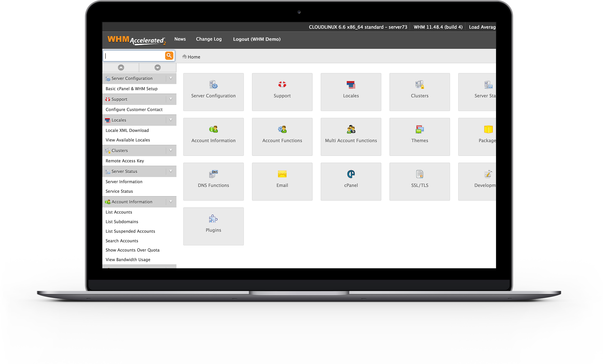Screen dimensions: 603x364
Task: Click the Server Status sidebar header
Action: (x=139, y=171)
